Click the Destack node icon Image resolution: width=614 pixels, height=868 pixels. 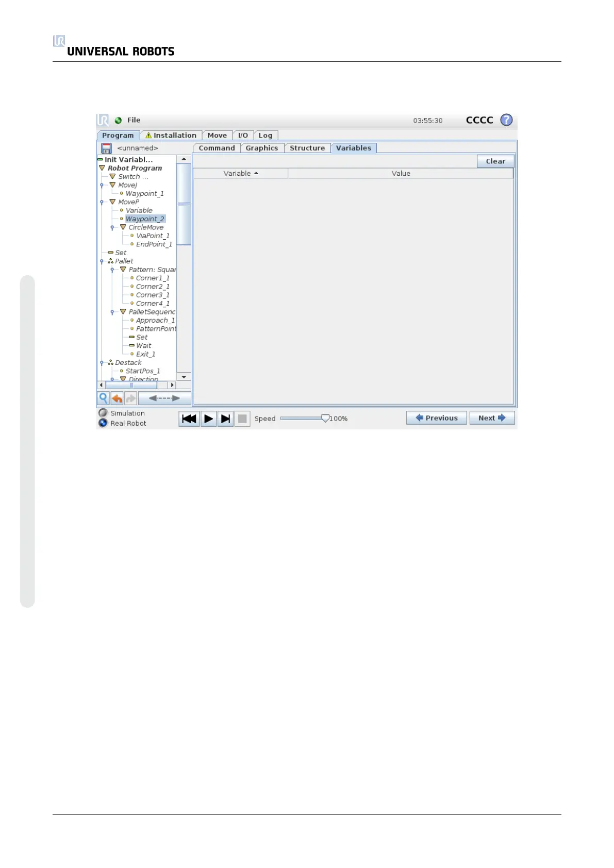coord(110,363)
